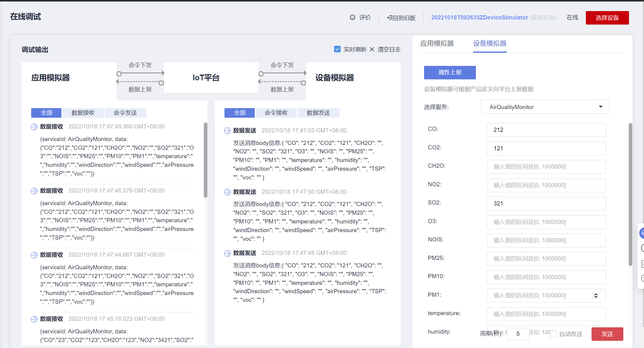Collapse the 17:47:46.579 数据接收 log entry

point(34,191)
